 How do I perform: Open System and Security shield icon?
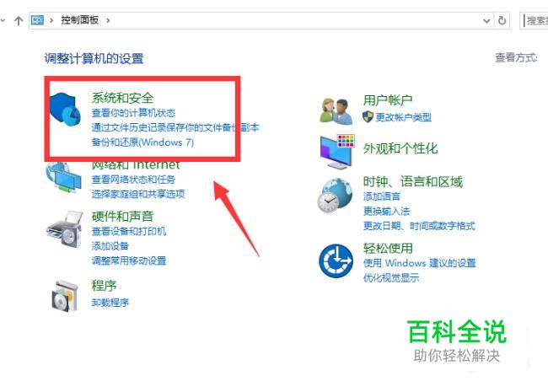66,109
